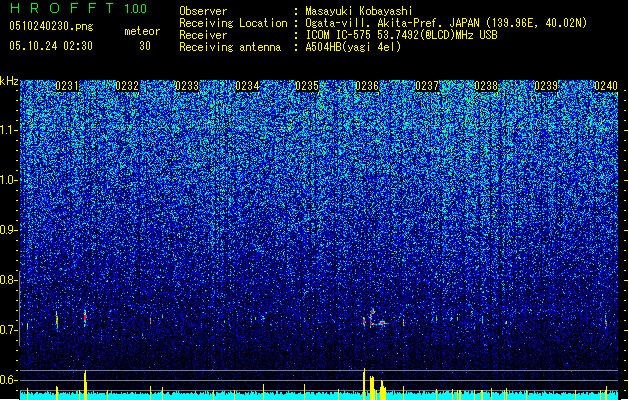Click the 0239 time marker
Screen dimensions: 629x400
coord(546,86)
